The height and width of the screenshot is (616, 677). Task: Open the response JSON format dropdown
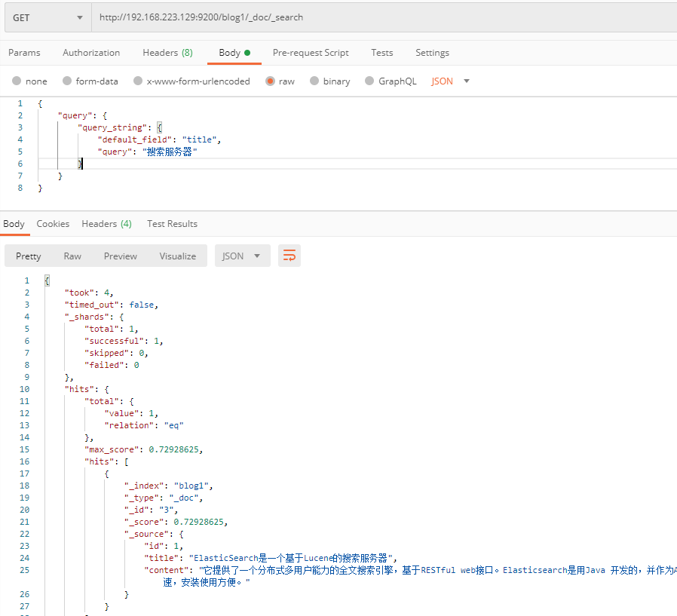[242, 256]
